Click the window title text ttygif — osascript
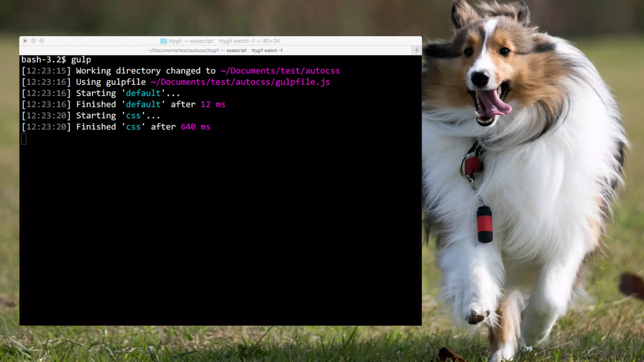This screenshot has height=362, width=644. click(191, 41)
